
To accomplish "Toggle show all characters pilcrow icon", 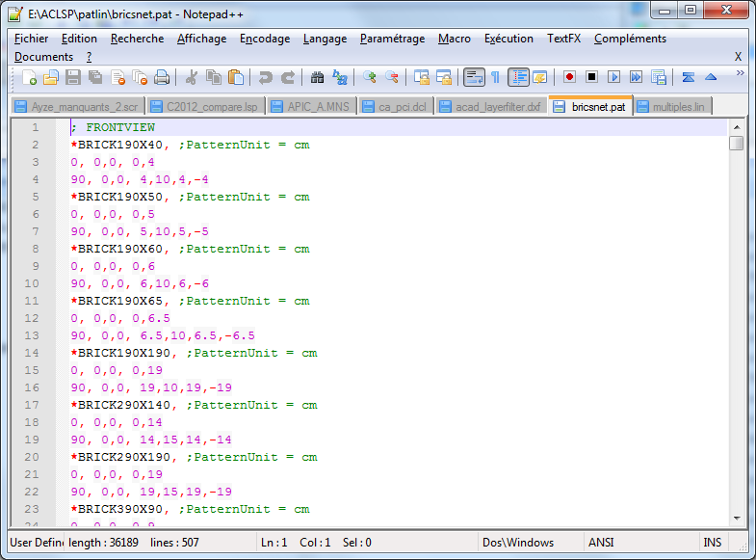I will [495, 77].
